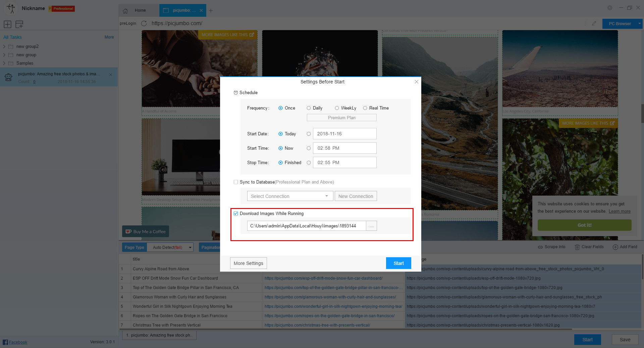Click the user avatar icon
The width and height of the screenshot is (644, 348).
(11, 8)
